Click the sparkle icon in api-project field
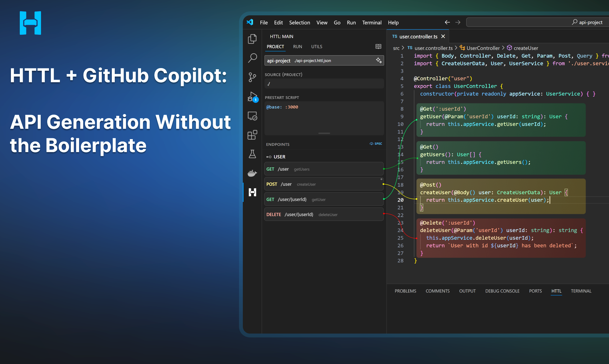This screenshot has width=609, height=364. [x=379, y=60]
